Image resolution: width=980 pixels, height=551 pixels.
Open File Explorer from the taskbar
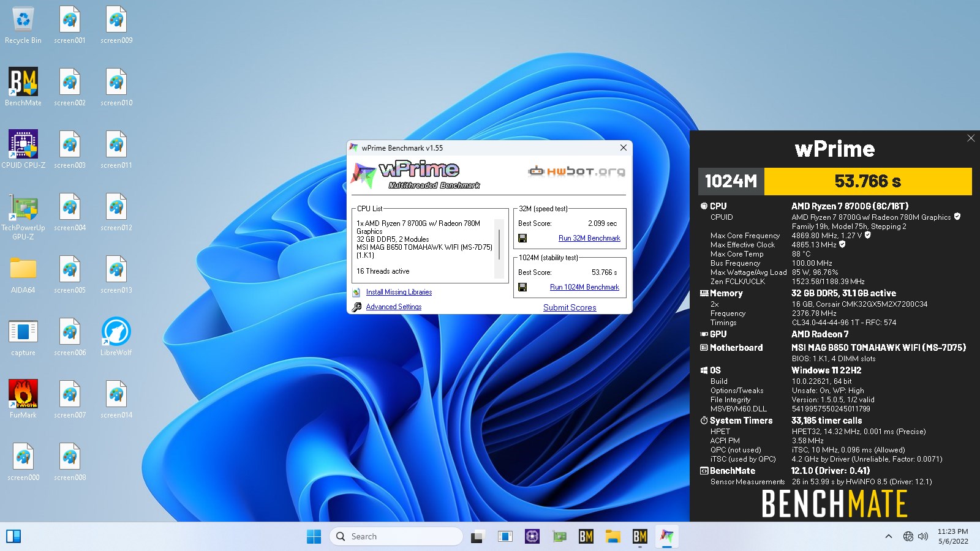(x=612, y=536)
